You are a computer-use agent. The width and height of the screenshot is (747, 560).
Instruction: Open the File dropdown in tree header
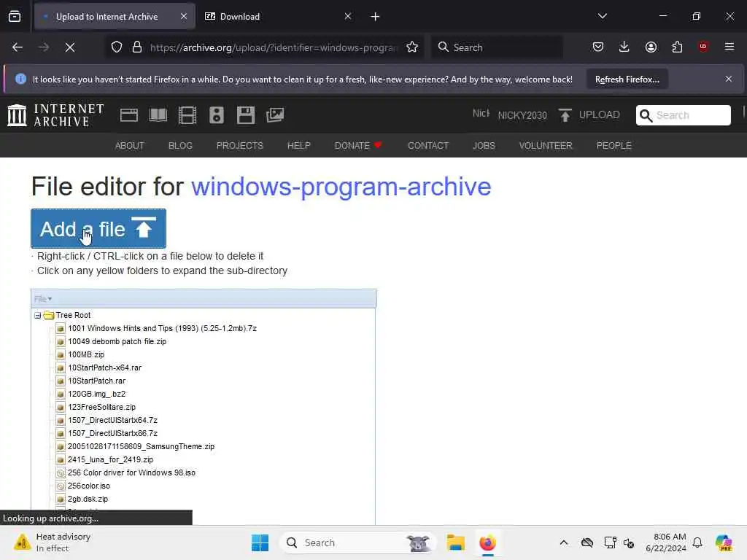tap(43, 299)
